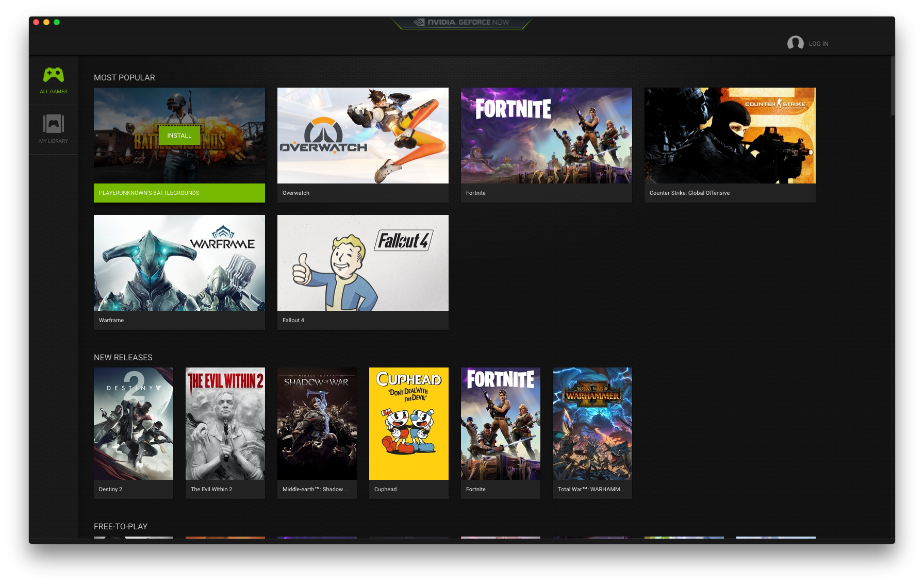Open the Total War: WARHAMMER cover art

click(x=592, y=424)
